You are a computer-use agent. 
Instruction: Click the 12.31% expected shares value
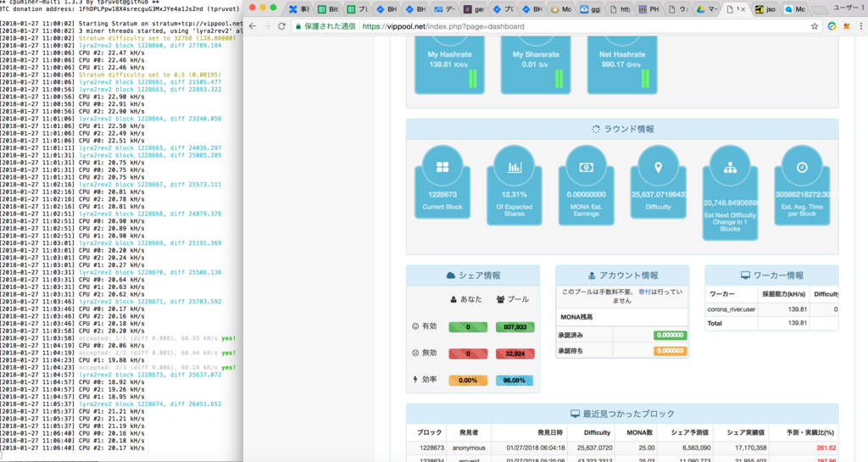click(515, 194)
